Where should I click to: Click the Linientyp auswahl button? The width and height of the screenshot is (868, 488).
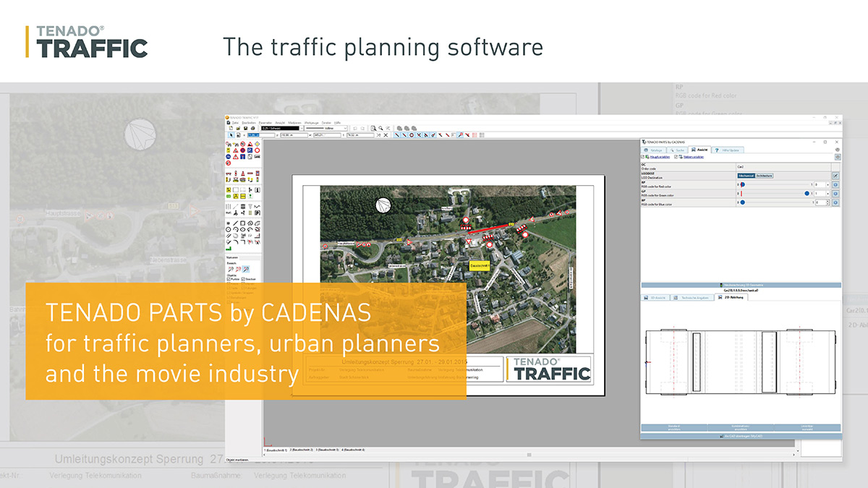809,428
